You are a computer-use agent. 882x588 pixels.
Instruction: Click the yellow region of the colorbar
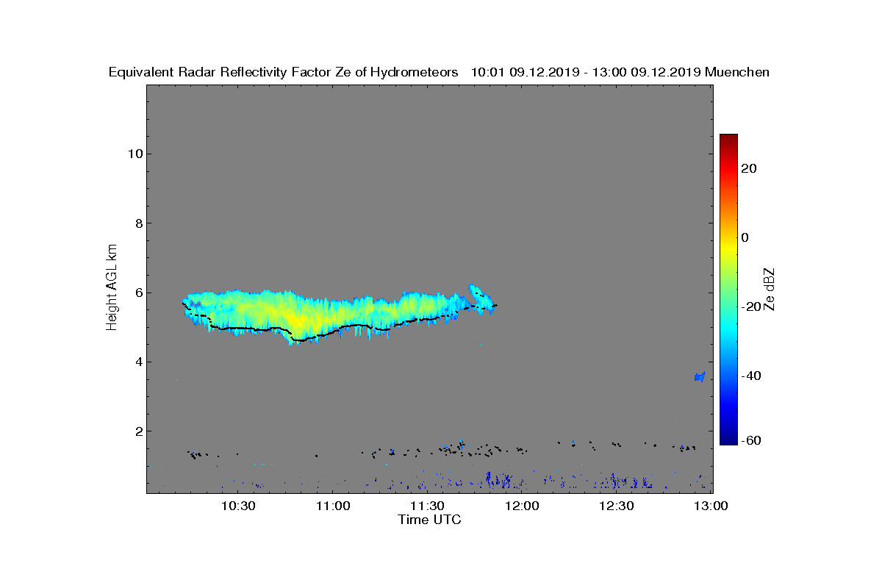pos(728,248)
